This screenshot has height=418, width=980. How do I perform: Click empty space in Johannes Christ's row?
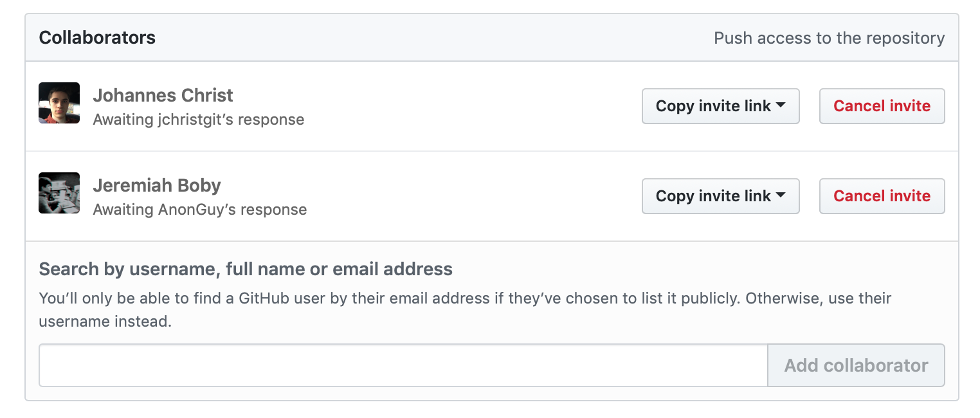tap(469, 106)
